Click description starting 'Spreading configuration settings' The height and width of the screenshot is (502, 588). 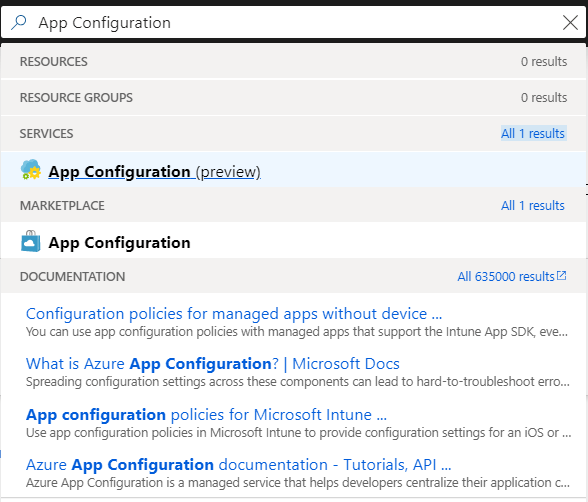(298, 382)
